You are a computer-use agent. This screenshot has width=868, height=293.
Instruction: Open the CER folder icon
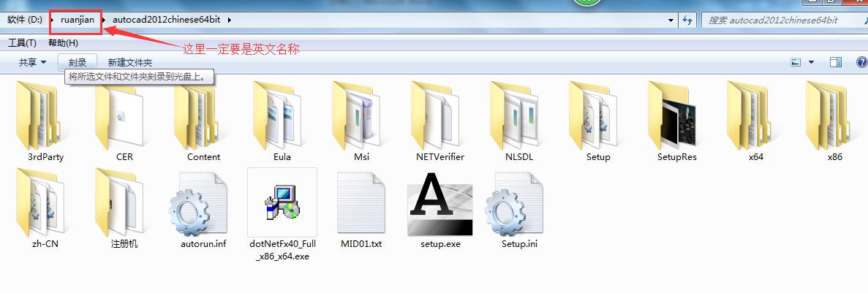tap(118, 115)
